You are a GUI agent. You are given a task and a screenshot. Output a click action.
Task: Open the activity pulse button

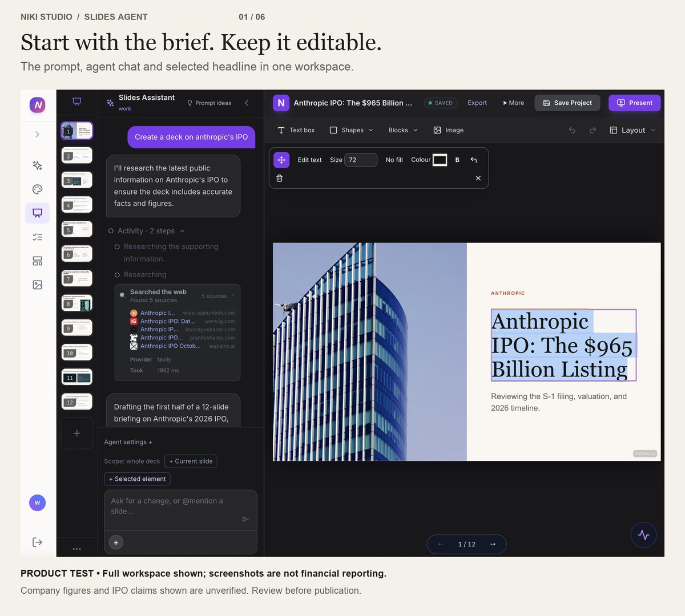(x=643, y=535)
